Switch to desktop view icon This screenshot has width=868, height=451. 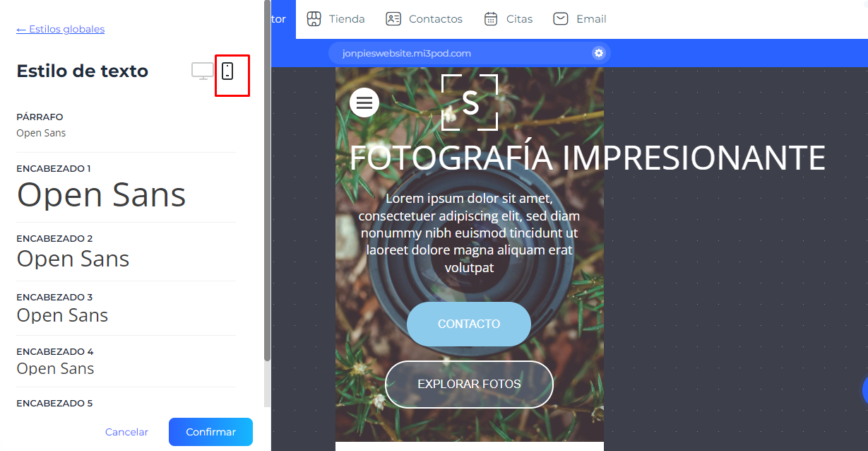203,71
